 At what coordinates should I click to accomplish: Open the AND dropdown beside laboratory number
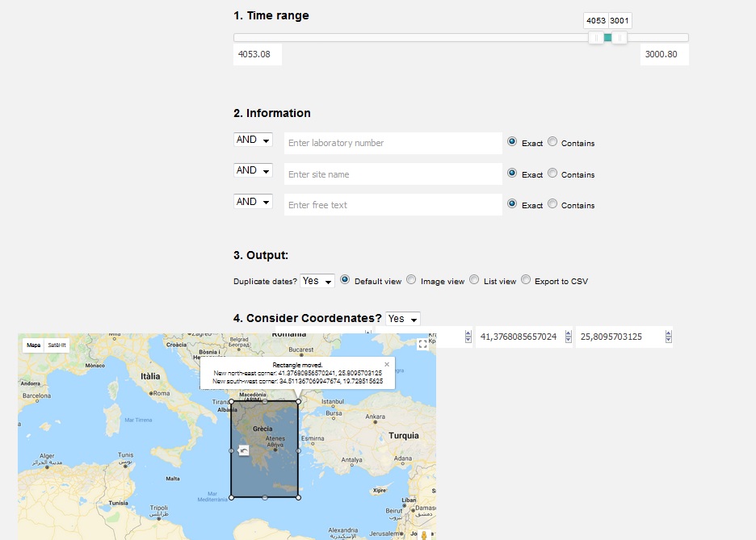point(253,140)
